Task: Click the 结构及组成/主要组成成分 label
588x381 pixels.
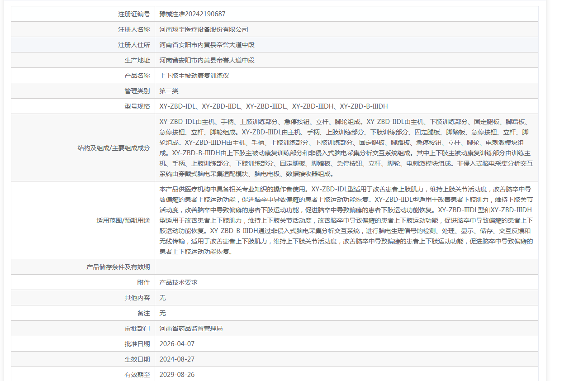Action: (114, 148)
